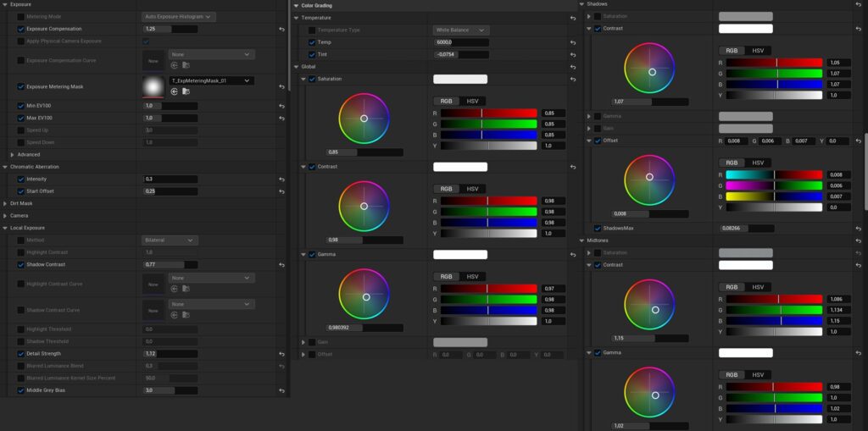Click RGB button for Global Gamma
868x431 pixels.
coord(446,276)
